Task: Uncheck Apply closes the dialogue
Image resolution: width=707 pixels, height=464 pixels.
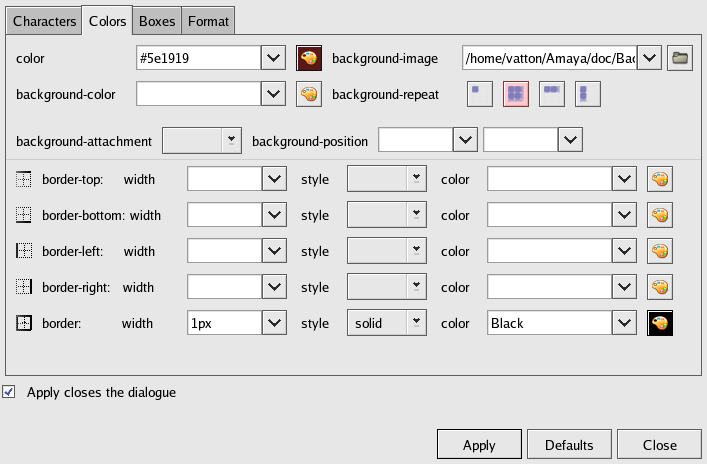Action: (x=10, y=392)
